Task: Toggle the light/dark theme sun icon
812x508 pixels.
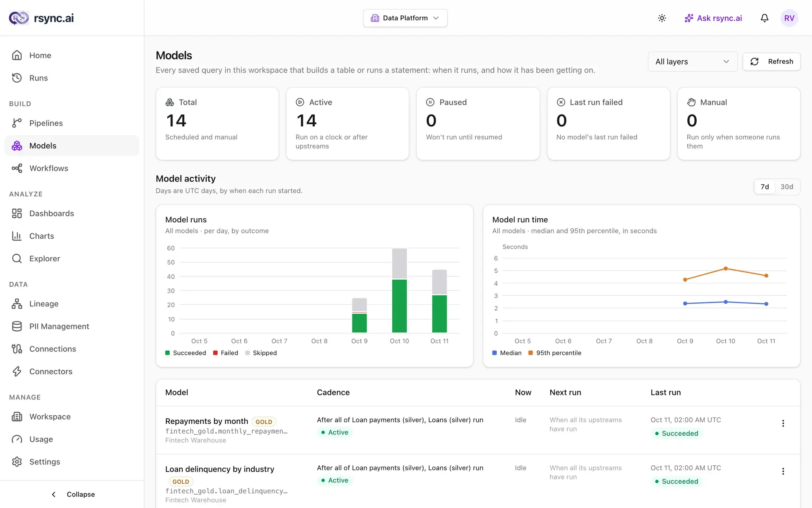Action: (x=662, y=18)
